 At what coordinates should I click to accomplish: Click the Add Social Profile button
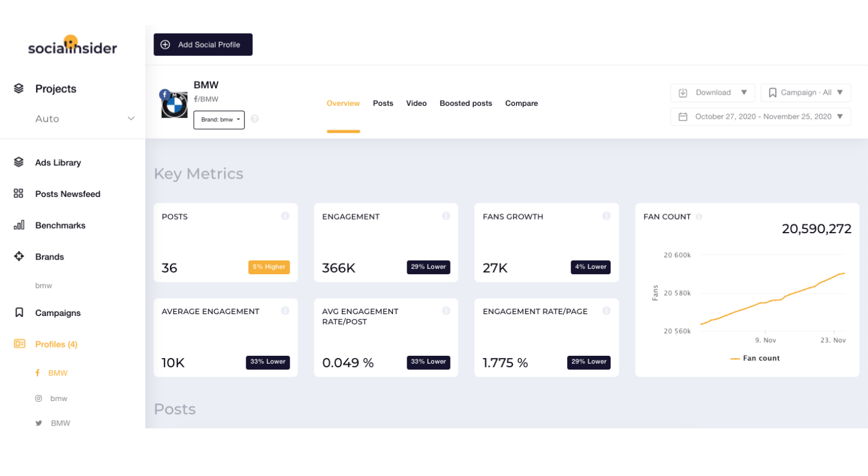203,45
